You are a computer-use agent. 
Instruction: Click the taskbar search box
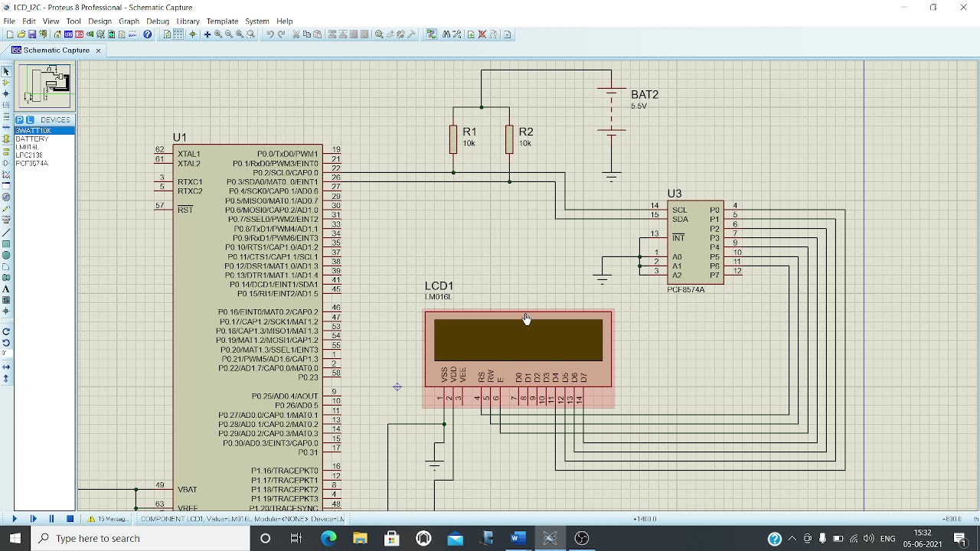point(140,539)
